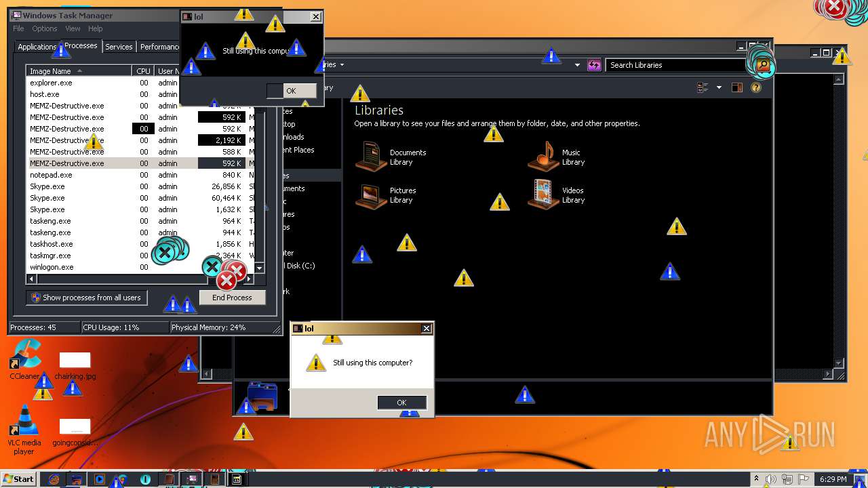This screenshot has width=868, height=488.
Task: Open Internet Explorer from taskbar
Action: coord(54,479)
